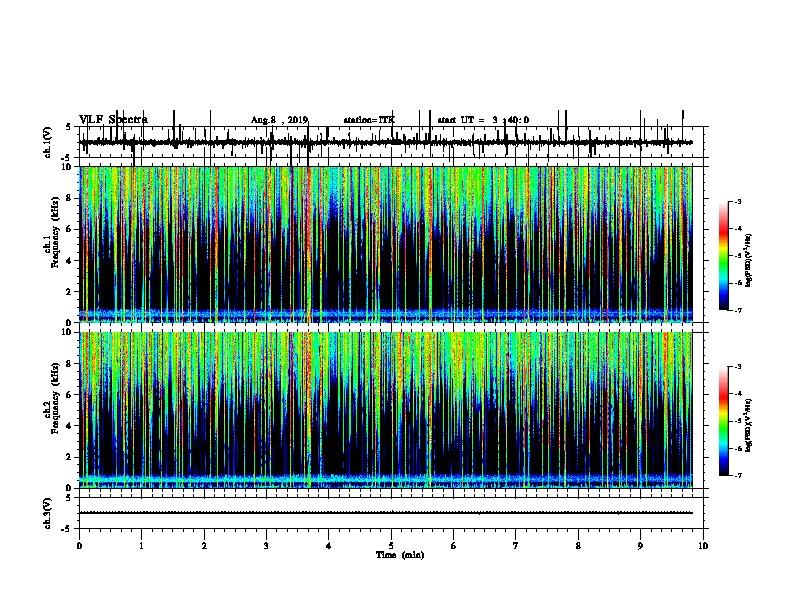
Task: Click the Time axis tick label "3"
Action: click(x=266, y=546)
